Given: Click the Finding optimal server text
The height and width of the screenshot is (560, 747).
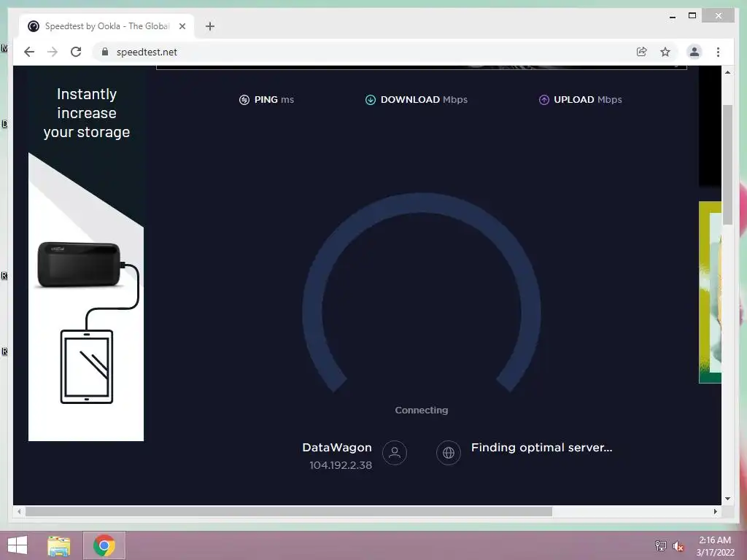Looking at the screenshot, I should pyautogui.click(x=542, y=448).
